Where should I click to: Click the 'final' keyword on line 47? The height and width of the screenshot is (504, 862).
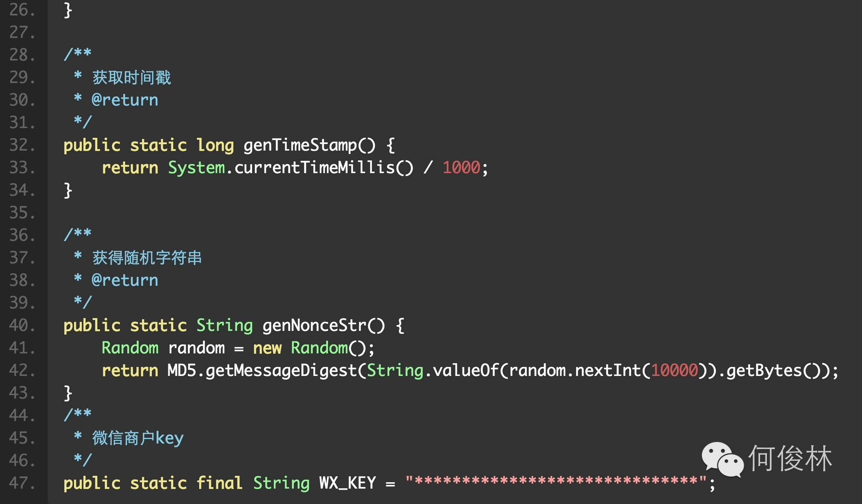point(219,483)
